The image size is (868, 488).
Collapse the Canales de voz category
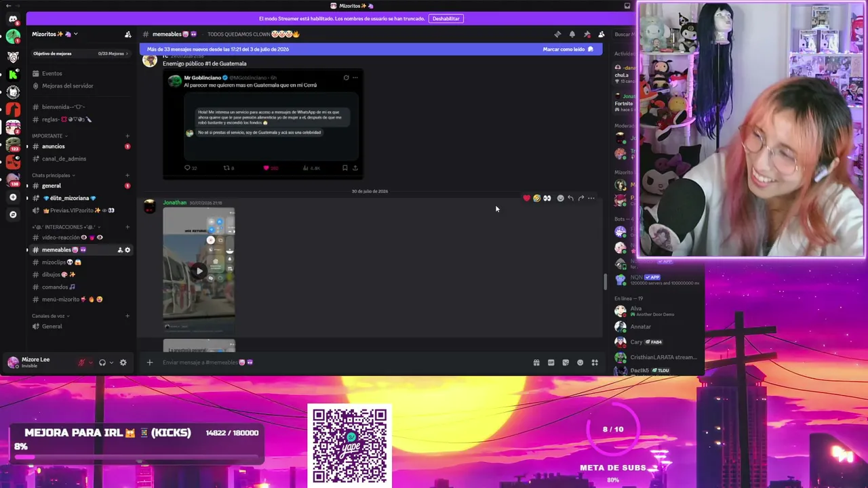pyautogui.click(x=51, y=316)
